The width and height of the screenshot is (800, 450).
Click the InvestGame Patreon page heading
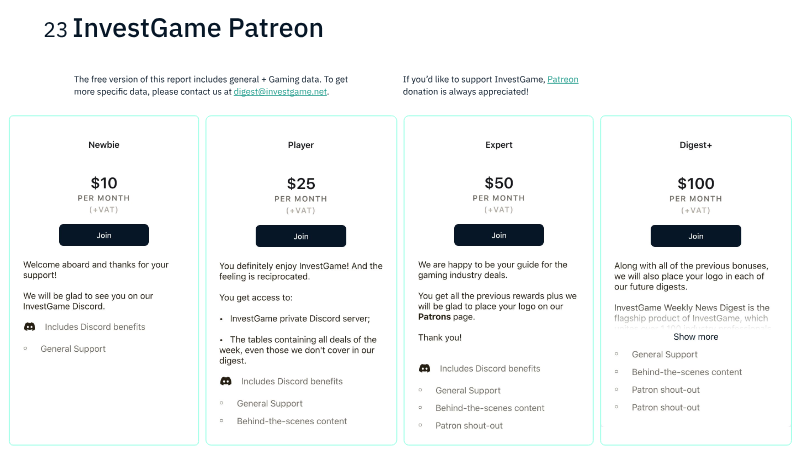point(198,29)
